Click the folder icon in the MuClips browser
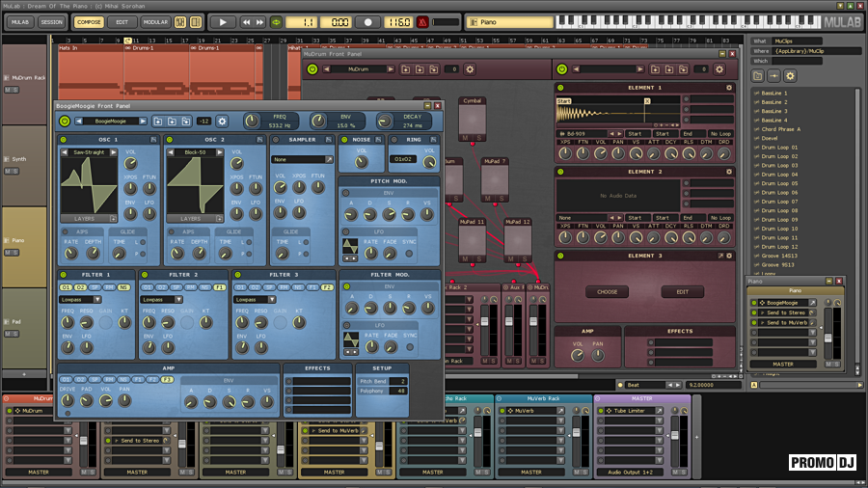Image resolution: width=868 pixels, height=488 pixels. point(758,75)
